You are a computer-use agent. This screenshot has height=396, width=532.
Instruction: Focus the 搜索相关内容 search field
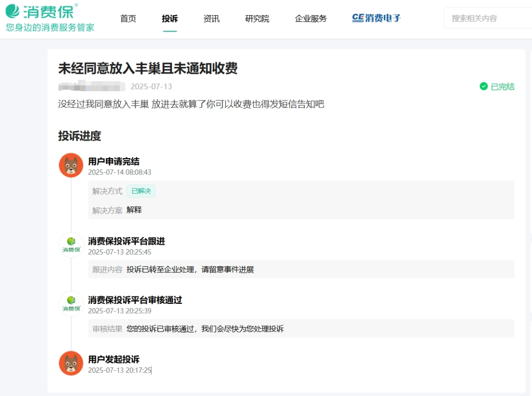pos(488,18)
